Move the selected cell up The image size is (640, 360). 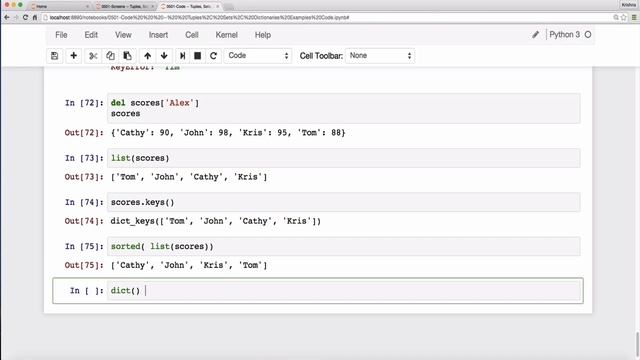pyautogui.click(x=147, y=56)
